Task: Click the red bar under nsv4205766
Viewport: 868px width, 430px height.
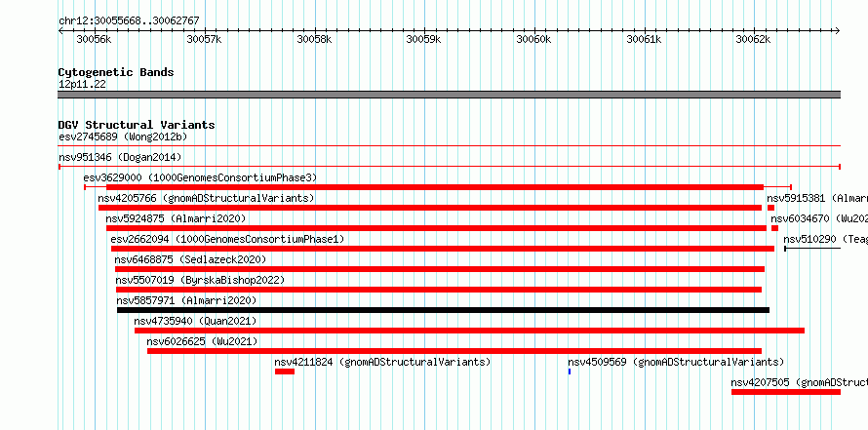Action: coord(430,208)
